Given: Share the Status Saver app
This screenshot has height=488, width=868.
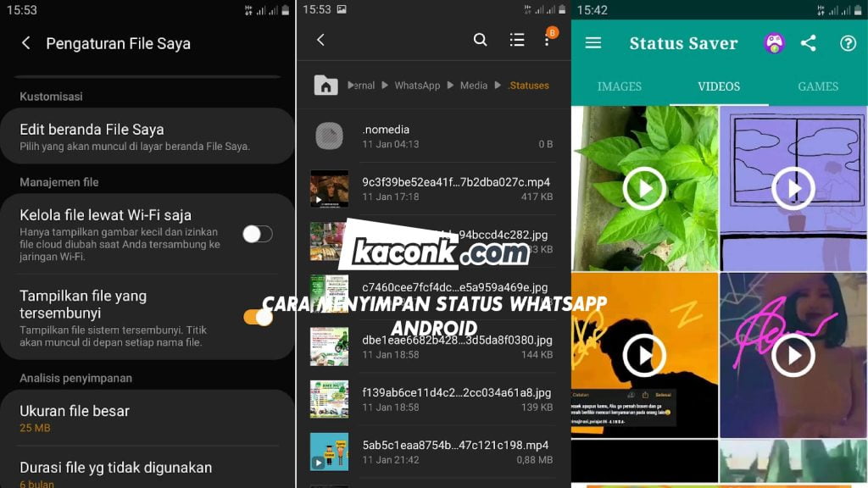Looking at the screenshot, I should click(808, 42).
